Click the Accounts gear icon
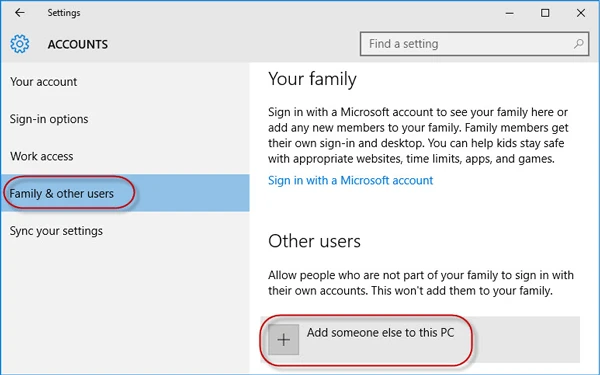 20,44
